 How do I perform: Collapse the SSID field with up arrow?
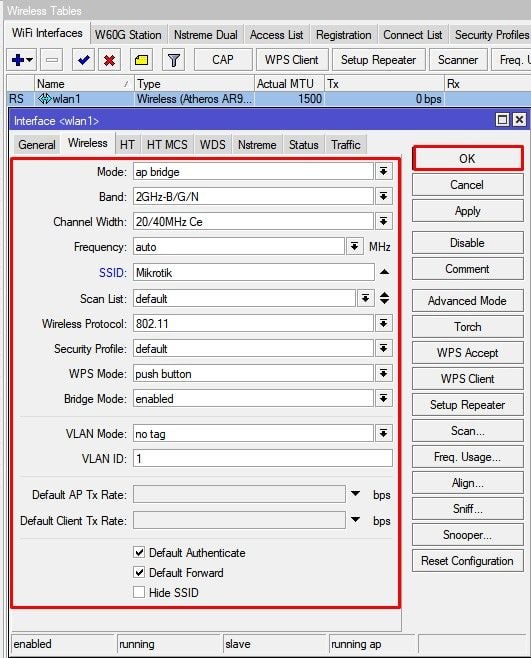point(384,272)
